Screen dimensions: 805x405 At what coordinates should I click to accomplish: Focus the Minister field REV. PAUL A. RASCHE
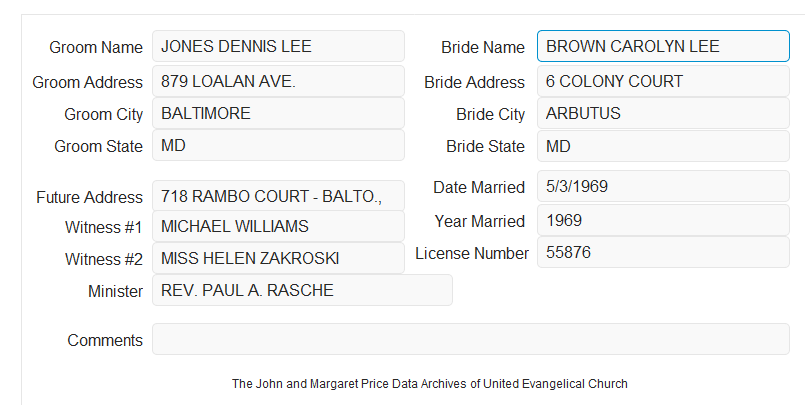[x=302, y=290]
